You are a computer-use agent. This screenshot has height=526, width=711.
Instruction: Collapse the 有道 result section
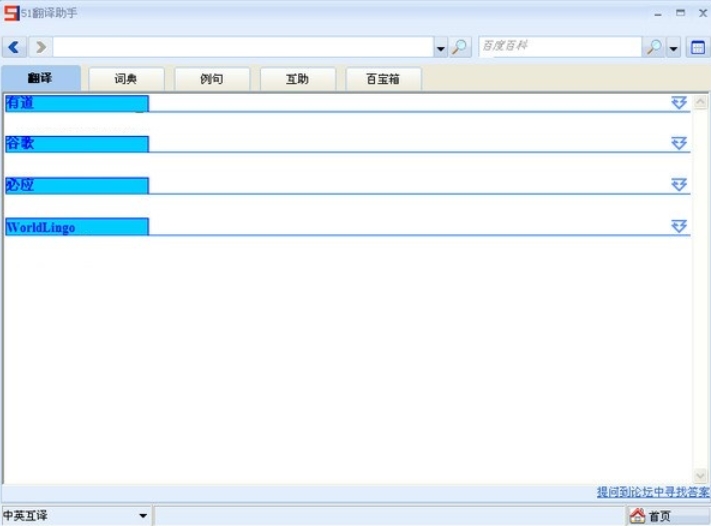679,102
